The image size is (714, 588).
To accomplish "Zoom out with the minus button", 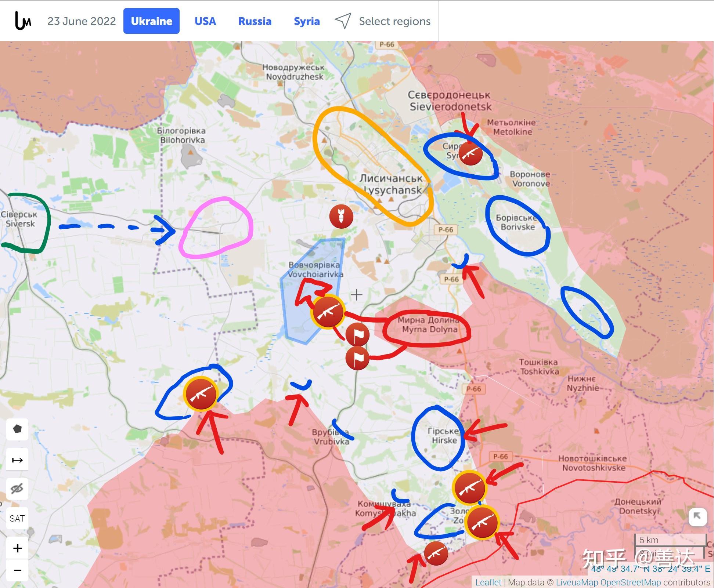I will (x=17, y=570).
